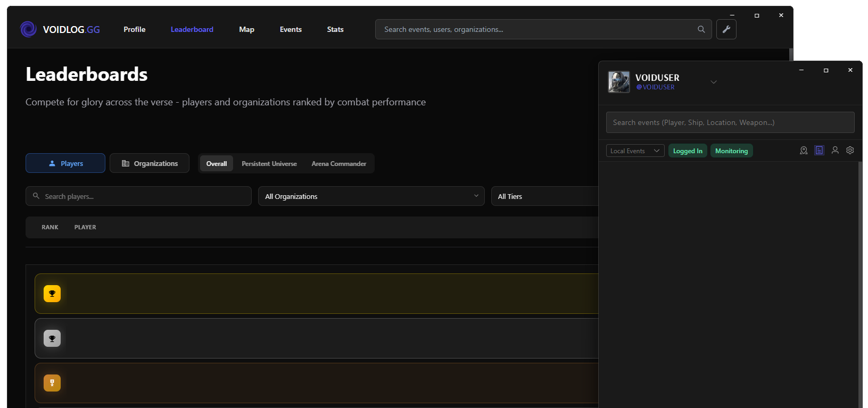868x408 pixels.
Task: Click the Leaderboards page heading
Action: click(x=87, y=74)
